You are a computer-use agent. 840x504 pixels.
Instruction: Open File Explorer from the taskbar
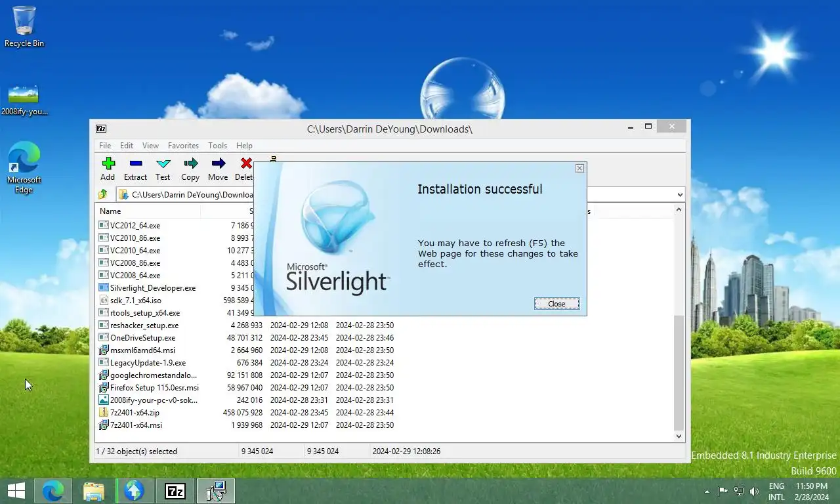click(94, 491)
